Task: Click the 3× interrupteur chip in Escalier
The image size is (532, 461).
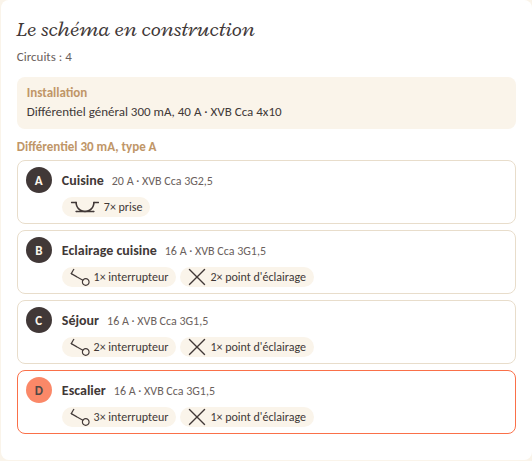Action: click(119, 417)
